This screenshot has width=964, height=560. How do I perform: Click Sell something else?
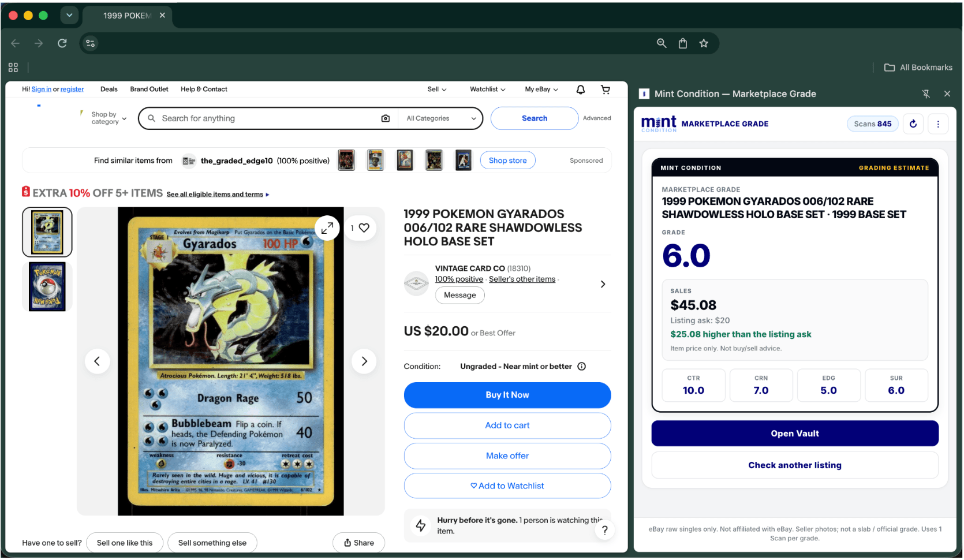pyautogui.click(x=212, y=543)
